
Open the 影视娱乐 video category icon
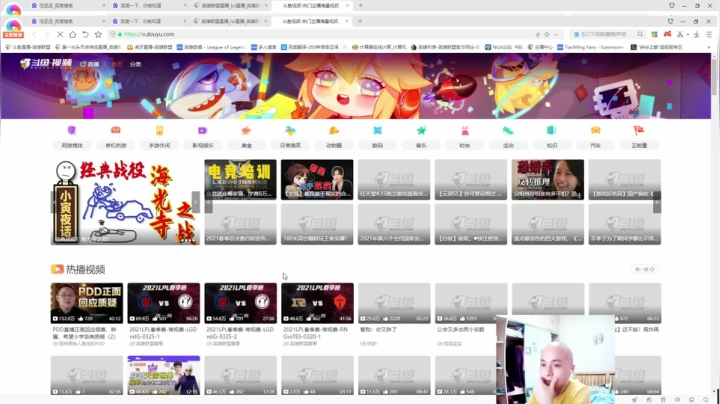tap(202, 130)
